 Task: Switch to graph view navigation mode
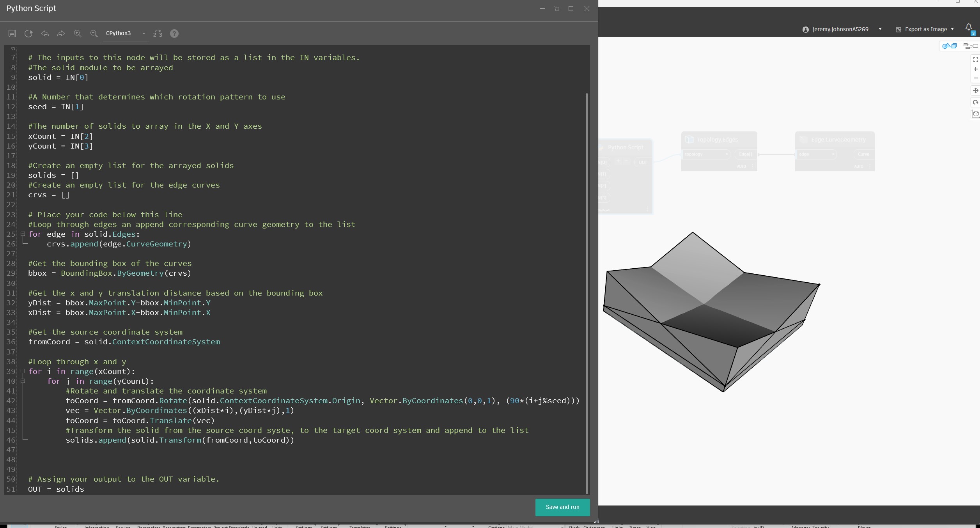[x=970, y=46]
